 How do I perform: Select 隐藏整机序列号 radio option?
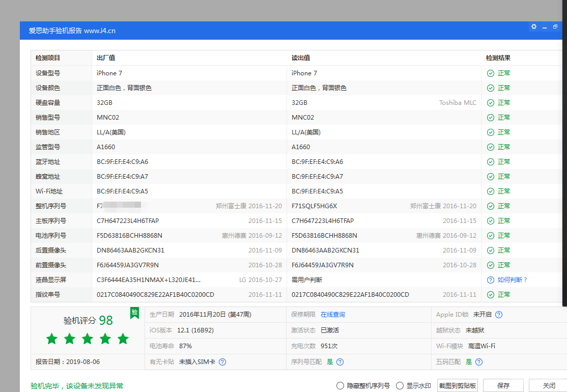coord(340,386)
